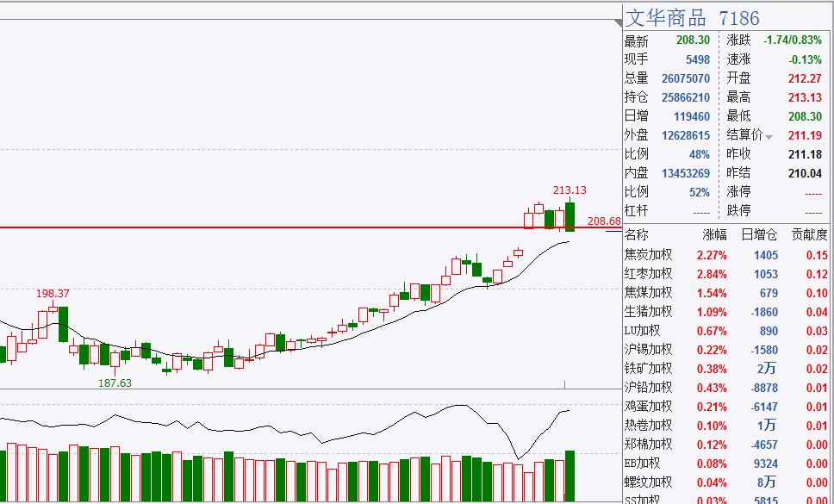This screenshot has width=834, height=504.
Task: Click the 213.13 high label on the chart
Action: pyautogui.click(x=569, y=190)
